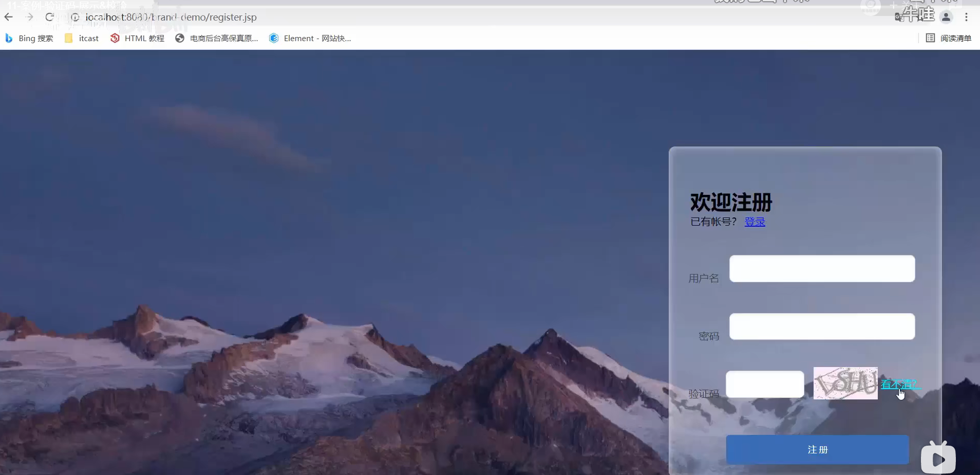This screenshot has height=475, width=980.
Task: Open the 电商后台高保真原 bookmark
Action: 216,38
